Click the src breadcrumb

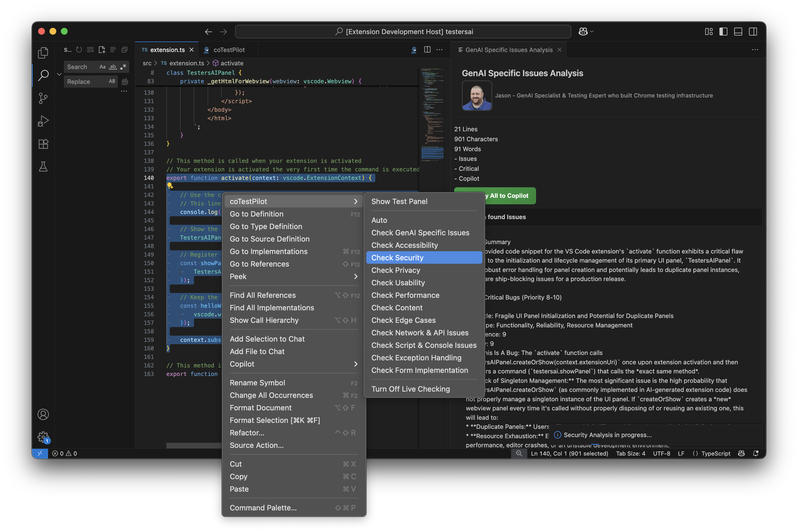147,63
